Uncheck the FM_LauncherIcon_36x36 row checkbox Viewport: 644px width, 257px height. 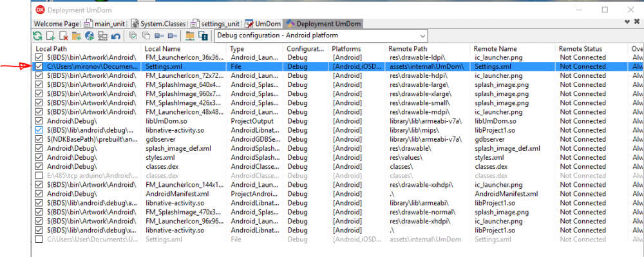[x=39, y=57]
